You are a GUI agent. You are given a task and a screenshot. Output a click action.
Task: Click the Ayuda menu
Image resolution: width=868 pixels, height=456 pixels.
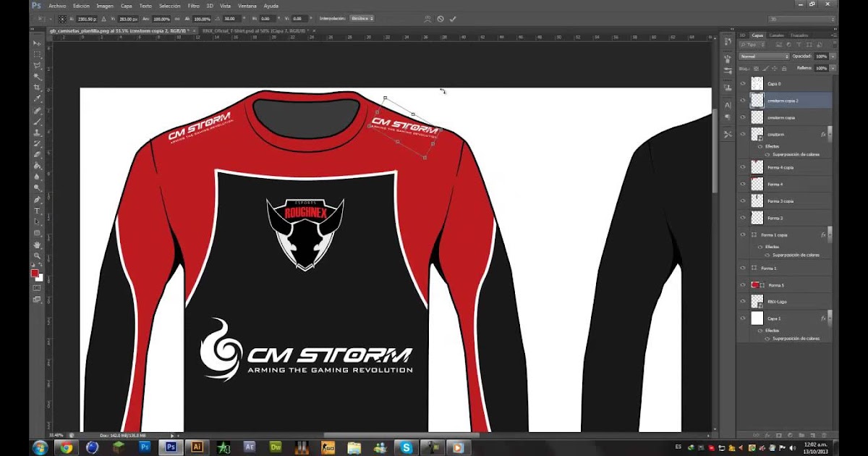[x=271, y=5]
